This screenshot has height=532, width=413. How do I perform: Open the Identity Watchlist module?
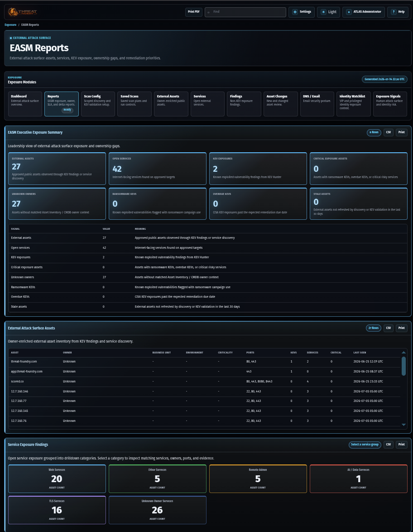click(x=353, y=104)
